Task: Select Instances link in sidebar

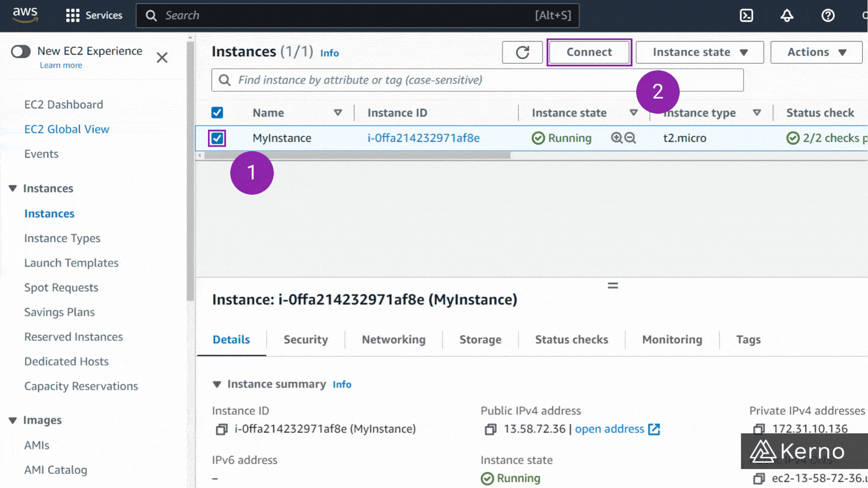Action: 49,214
